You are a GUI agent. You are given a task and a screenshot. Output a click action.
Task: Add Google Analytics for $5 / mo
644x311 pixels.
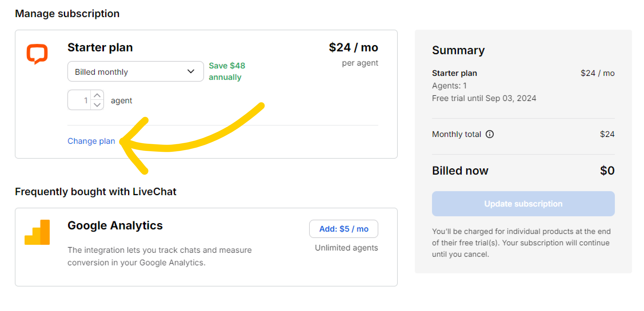click(x=343, y=229)
